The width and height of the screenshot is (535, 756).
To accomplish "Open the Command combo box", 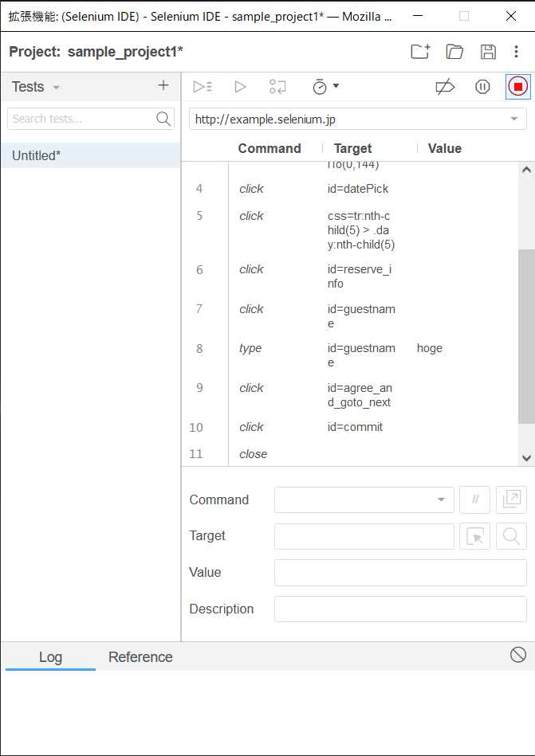I will pyautogui.click(x=364, y=500).
